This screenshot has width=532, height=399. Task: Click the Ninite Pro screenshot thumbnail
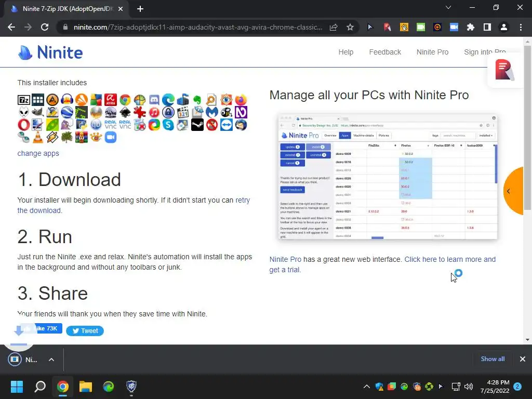(x=388, y=177)
